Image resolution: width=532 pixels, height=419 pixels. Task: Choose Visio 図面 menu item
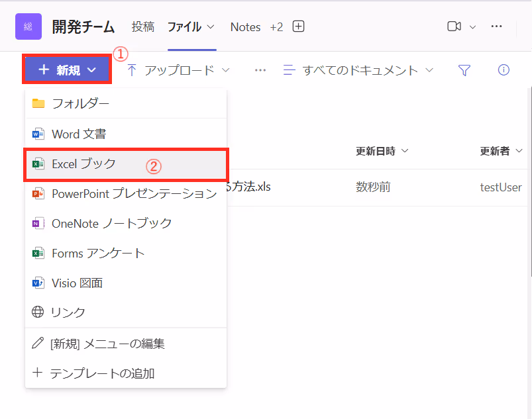(x=126, y=283)
